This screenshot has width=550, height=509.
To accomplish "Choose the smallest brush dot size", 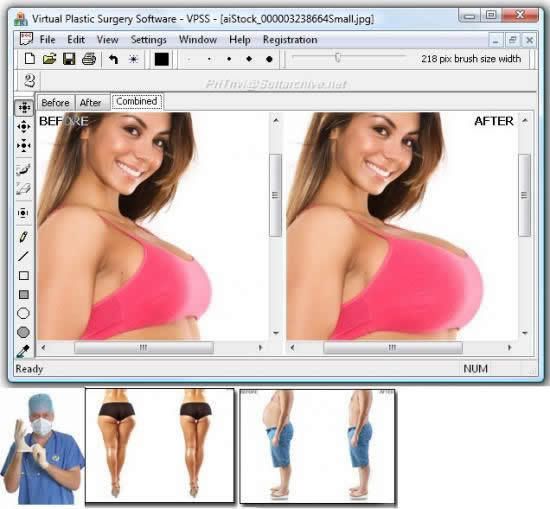I will click(189, 59).
